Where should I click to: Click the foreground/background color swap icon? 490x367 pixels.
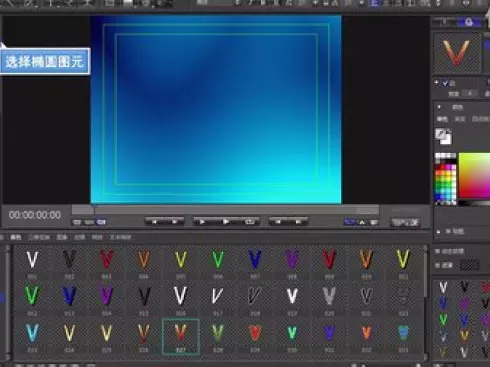point(443,136)
